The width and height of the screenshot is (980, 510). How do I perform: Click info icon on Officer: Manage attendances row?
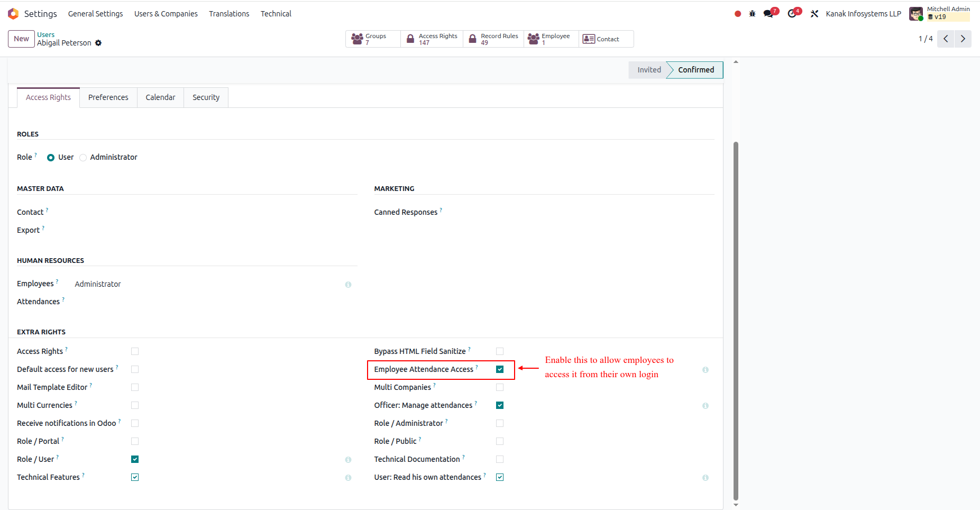[706, 406]
